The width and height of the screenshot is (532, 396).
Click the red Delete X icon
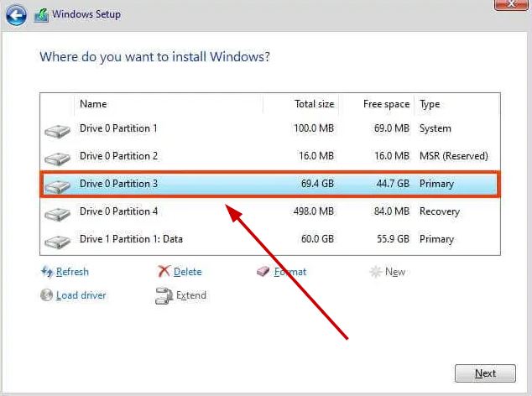pos(164,272)
